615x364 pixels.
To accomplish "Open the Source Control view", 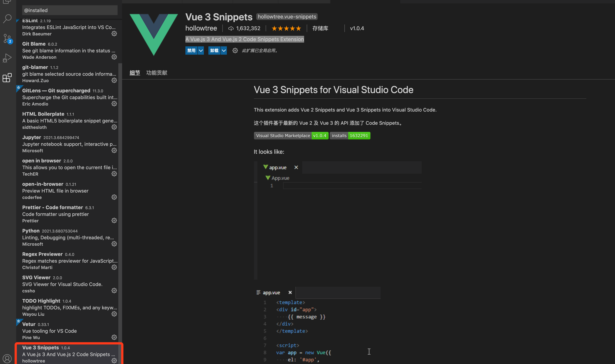I will coord(7,38).
